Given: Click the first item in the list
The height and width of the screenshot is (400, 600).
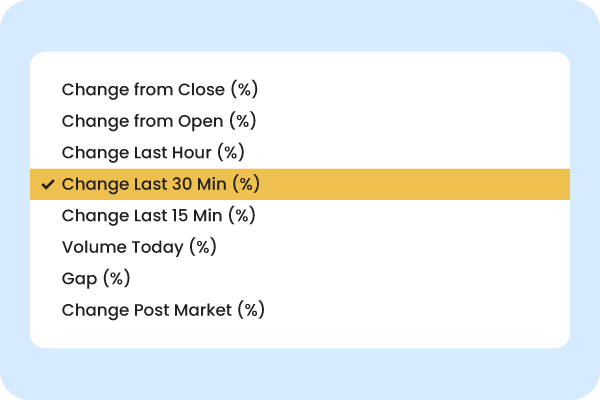Looking at the screenshot, I should point(160,89).
